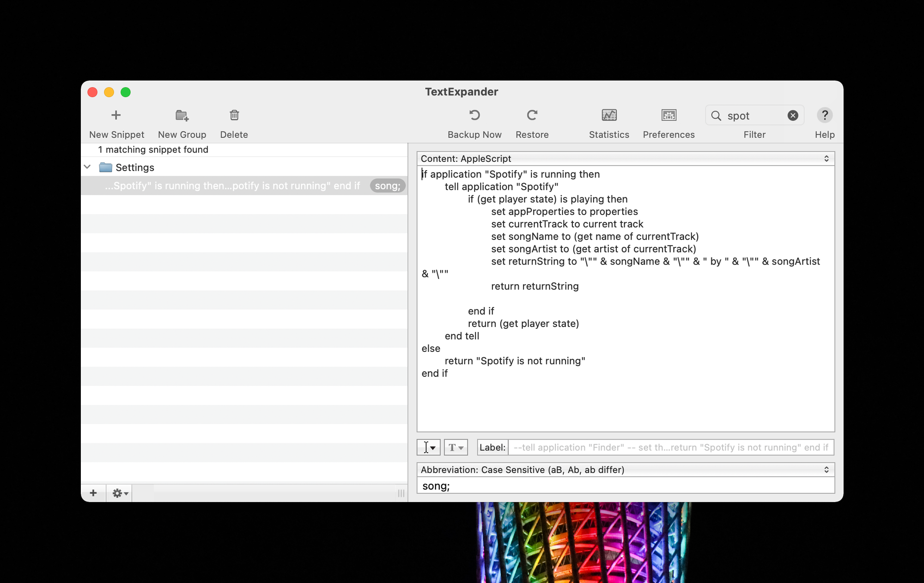
Task: Open the cursor insertion macro dropdown
Action: click(429, 448)
